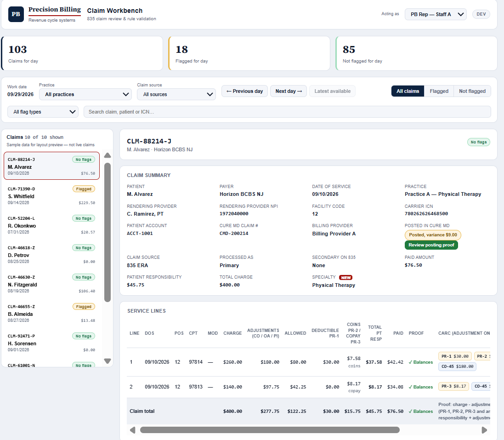
Task: Select claim CLM-52204-L R. Okonkwo
Action: click(51, 225)
